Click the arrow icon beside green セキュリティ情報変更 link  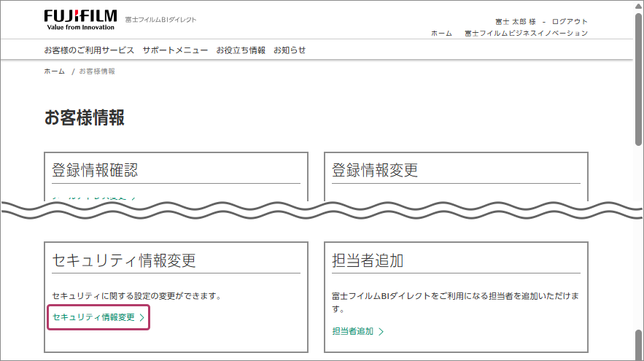point(142,317)
